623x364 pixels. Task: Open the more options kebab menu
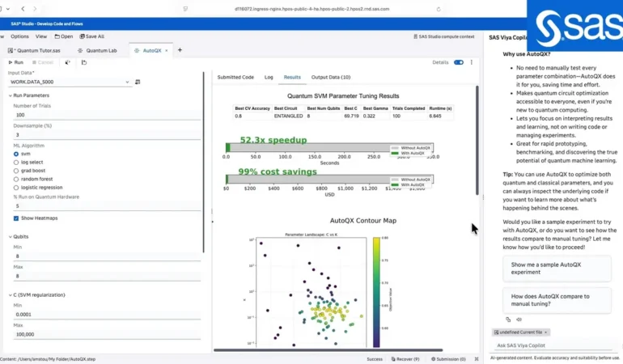click(x=472, y=62)
